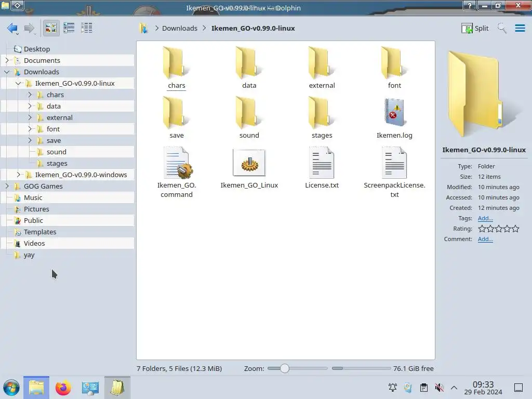Expand the Documents tree node
Viewport: 532px width, 399px height.
[x=7, y=60]
